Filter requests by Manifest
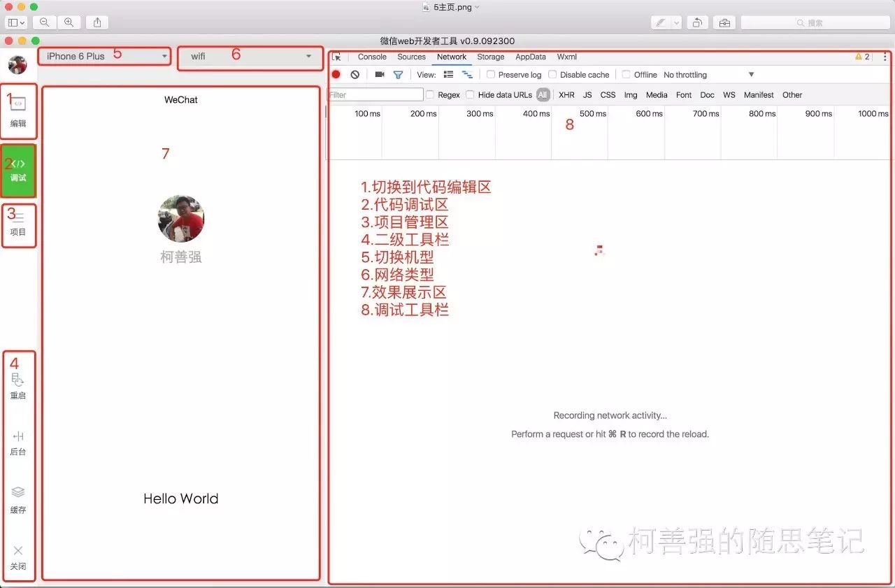The image size is (895, 588). click(x=759, y=95)
